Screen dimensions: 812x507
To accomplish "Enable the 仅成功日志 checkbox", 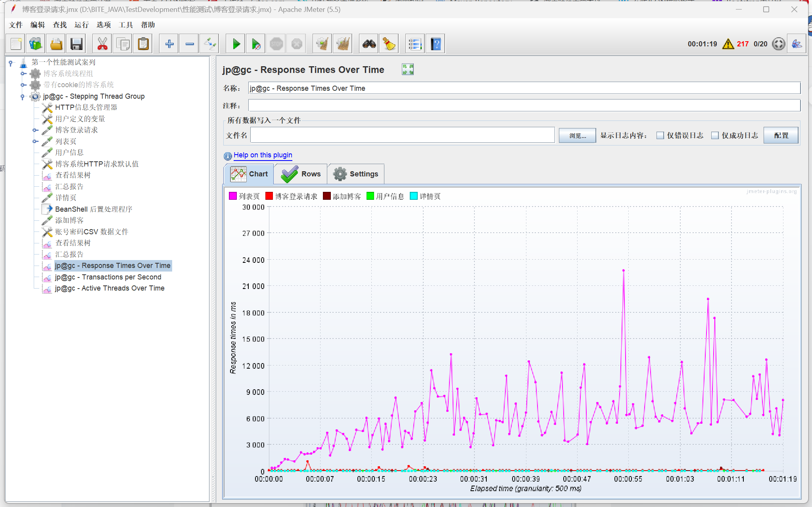I will point(715,136).
